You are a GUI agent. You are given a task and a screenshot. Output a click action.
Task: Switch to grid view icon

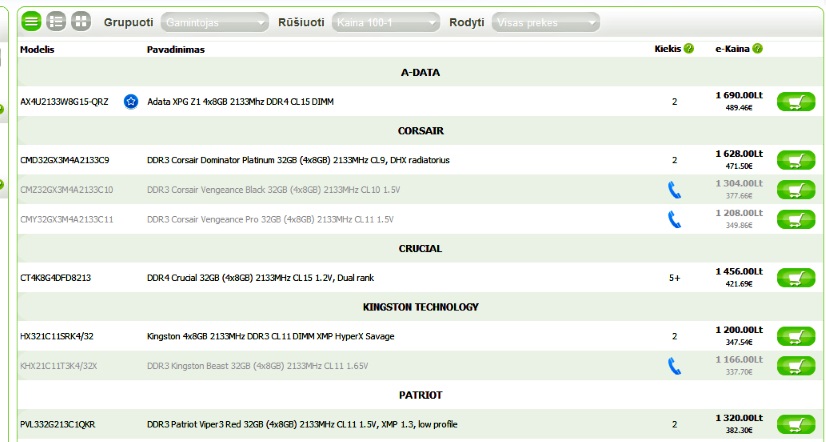[x=81, y=22]
